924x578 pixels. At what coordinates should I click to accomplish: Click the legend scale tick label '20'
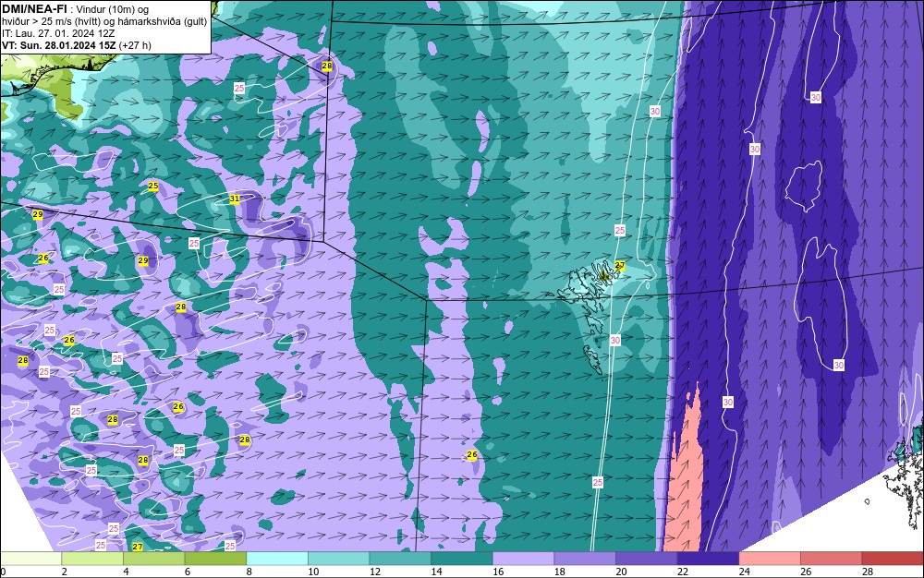coord(621,572)
